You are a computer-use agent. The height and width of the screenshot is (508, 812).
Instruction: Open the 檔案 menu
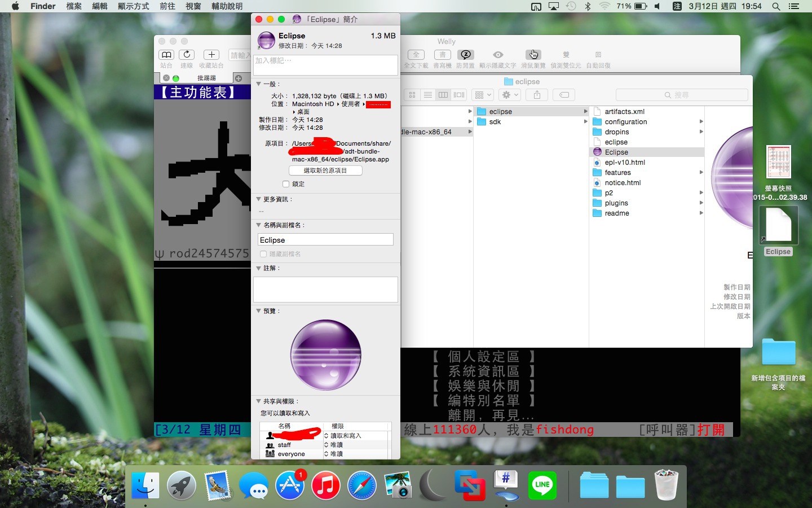tap(74, 6)
